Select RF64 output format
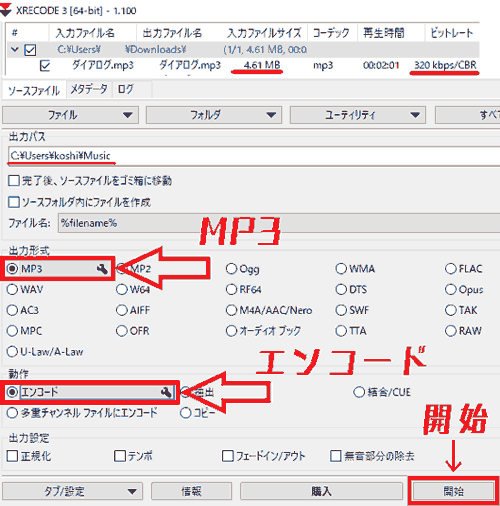The image size is (500, 506). [231, 289]
